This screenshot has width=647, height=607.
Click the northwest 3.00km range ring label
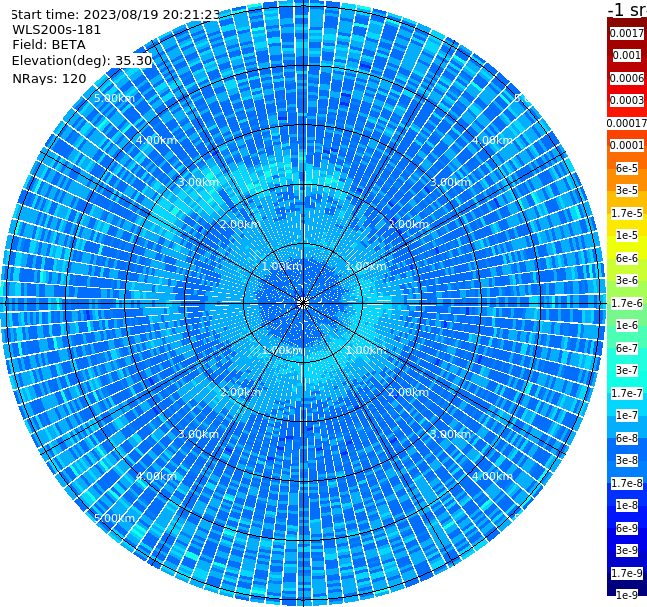tap(198, 182)
